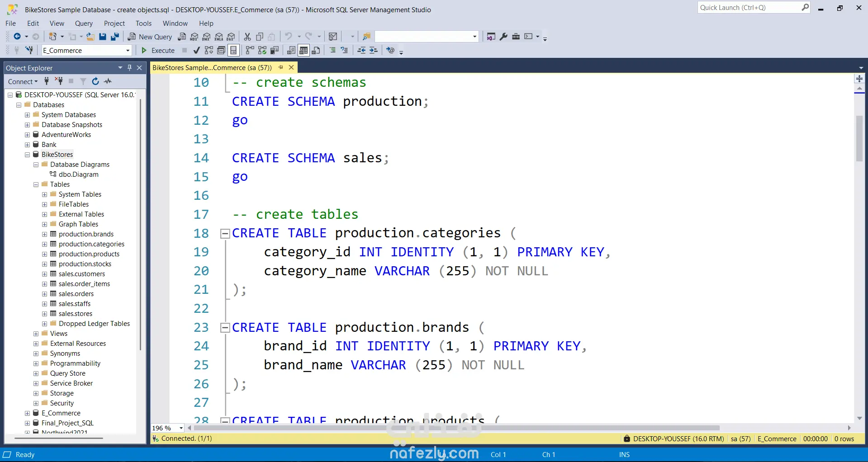Select the dbo.Diagram item

coord(78,174)
